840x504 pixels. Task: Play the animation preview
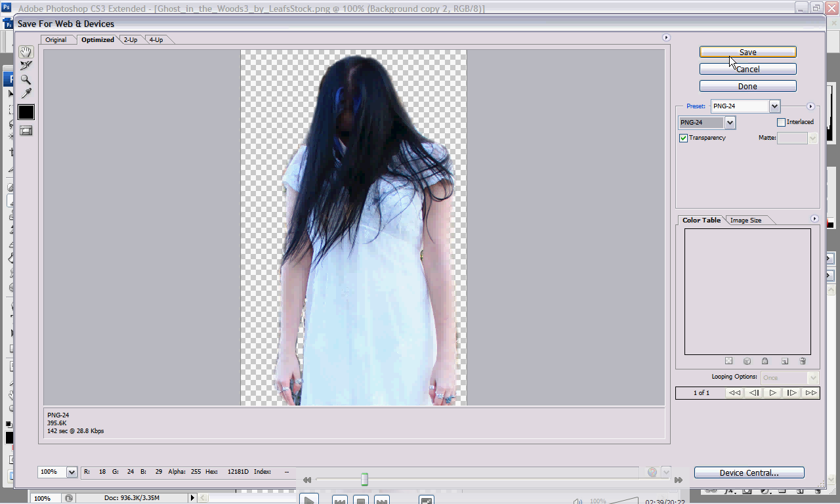(x=773, y=393)
